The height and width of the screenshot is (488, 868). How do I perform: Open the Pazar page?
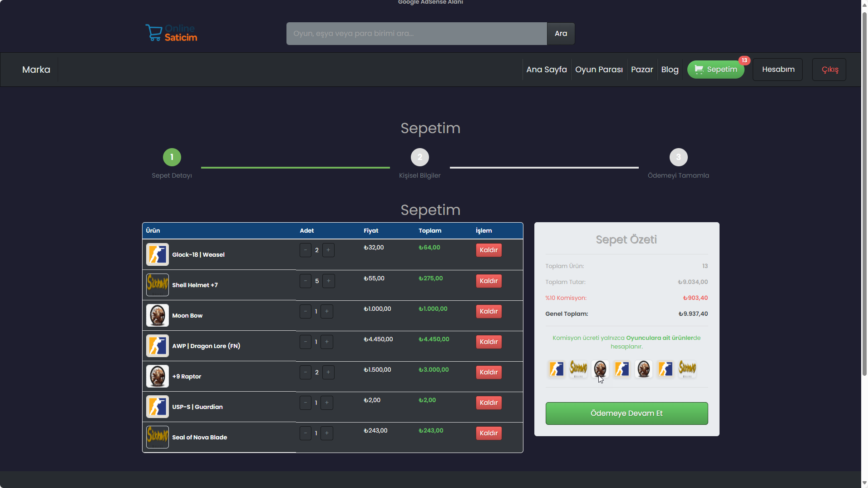tap(642, 70)
